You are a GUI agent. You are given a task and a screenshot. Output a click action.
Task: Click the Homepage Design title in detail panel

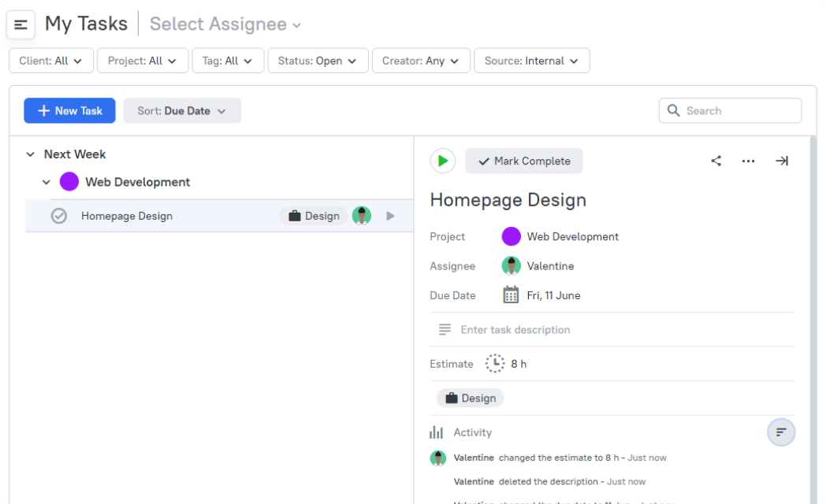[x=508, y=200]
